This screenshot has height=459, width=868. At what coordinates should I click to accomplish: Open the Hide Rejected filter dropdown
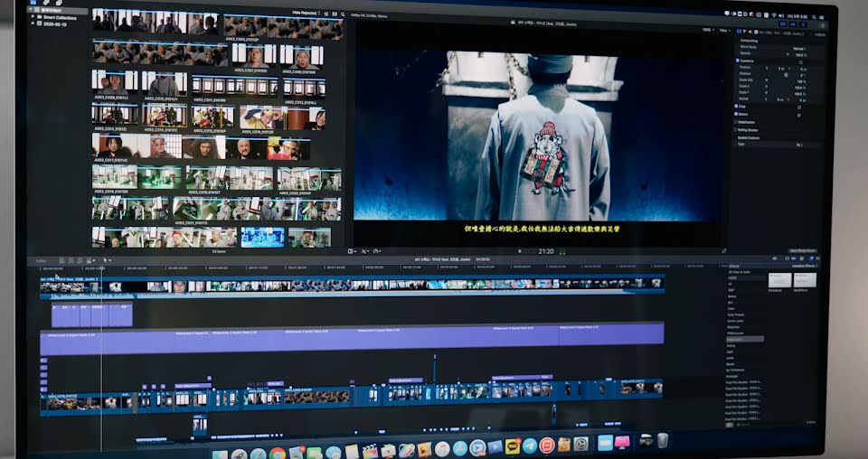tap(307, 12)
